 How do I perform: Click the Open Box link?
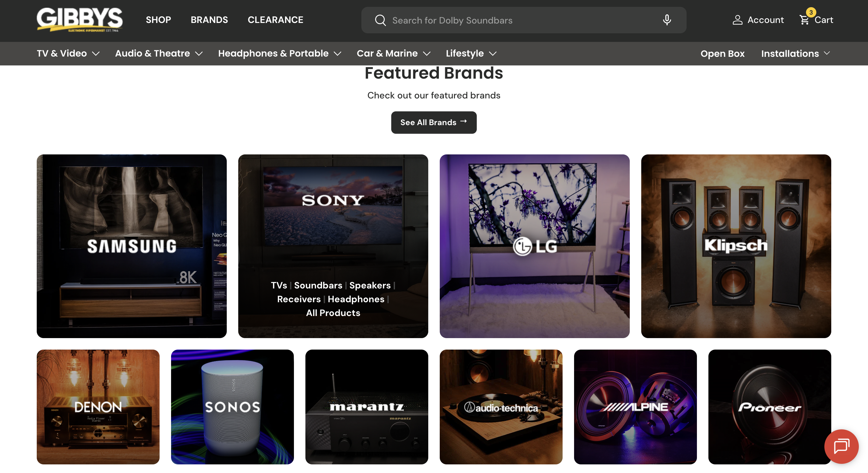pos(722,54)
